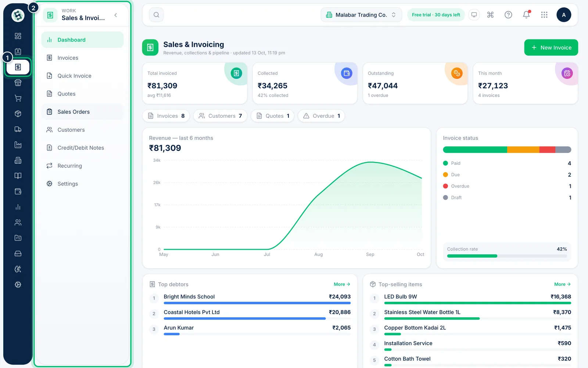Click the Collection rate progress bar
This screenshot has width=588, height=368.
point(507,256)
